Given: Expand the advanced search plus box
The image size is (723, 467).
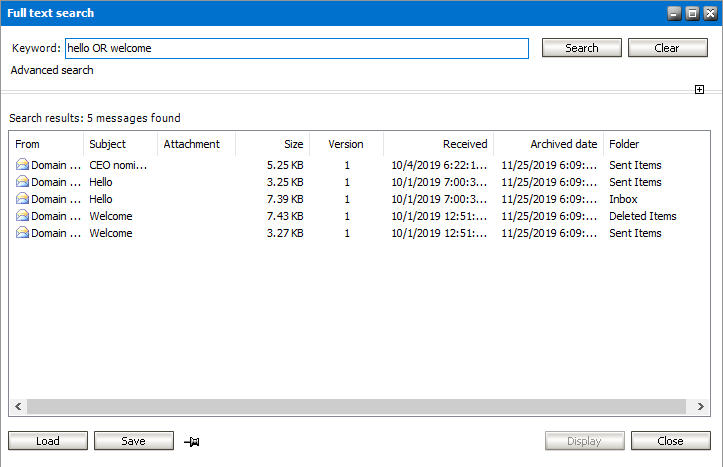Looking at the screenshot, I should click(699, 89).
